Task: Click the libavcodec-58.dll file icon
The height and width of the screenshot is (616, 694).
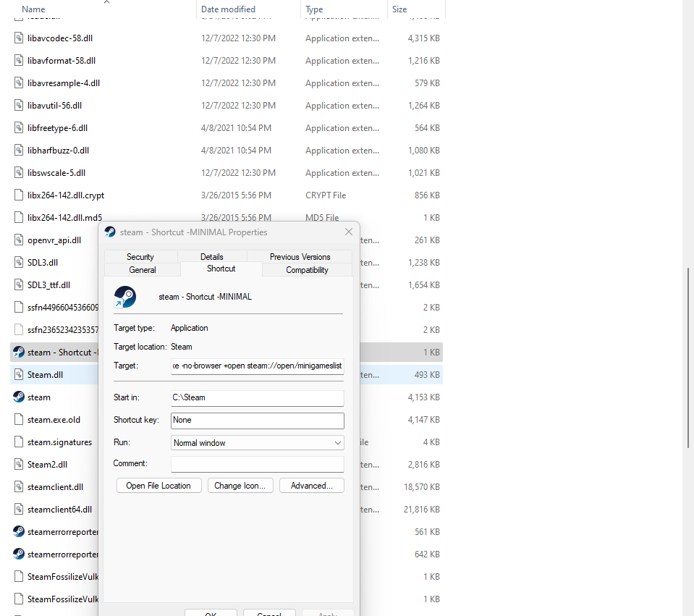Action: pyautogui.click(x=19, y=38)
